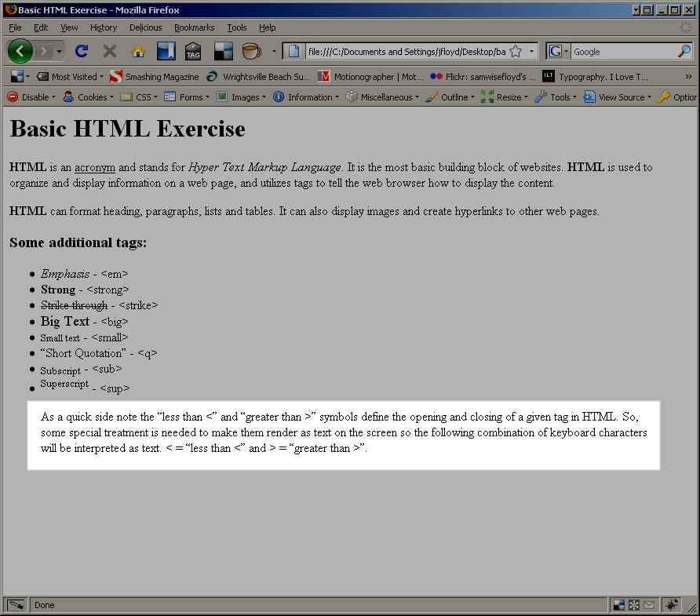The image size is (700, 616).
Task: Run search with the magnifier icon
Action: pyautogui.click(x=684, y=51)
